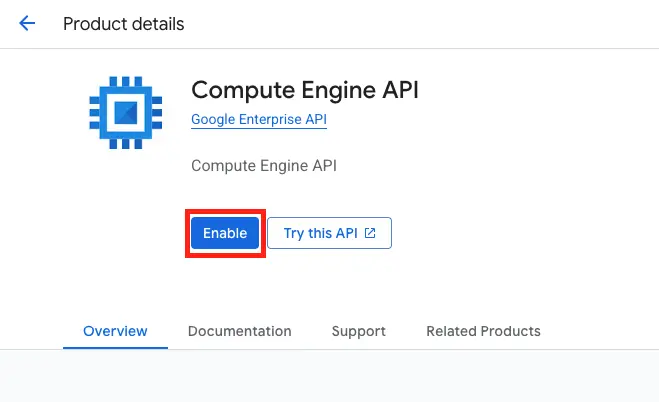Click the blue underline beneath the Overview tab

(115, 347)
